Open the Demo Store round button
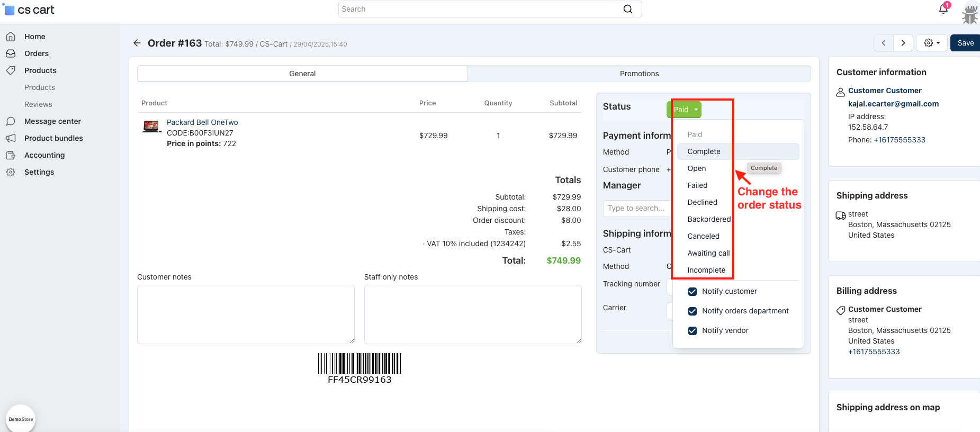Viewport: 980px width, 432px height. pyautogui.click(x=21, y=419)
